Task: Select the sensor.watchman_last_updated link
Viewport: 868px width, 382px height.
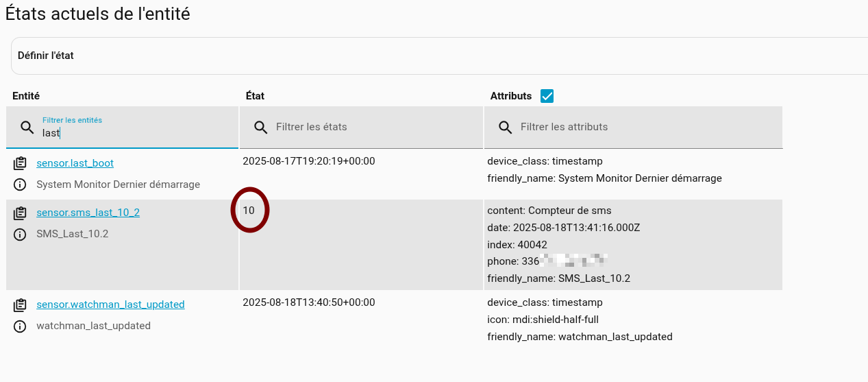Action: (x=110, y=305)
